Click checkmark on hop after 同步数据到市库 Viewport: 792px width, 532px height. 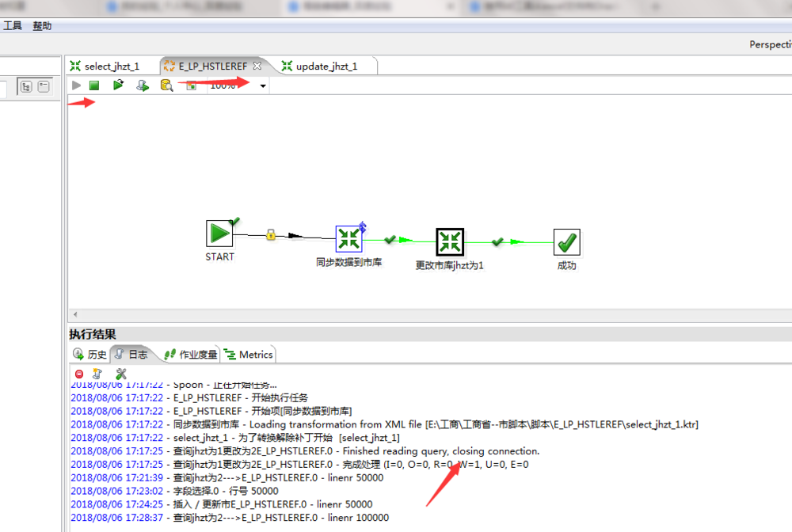pos(390,239)
